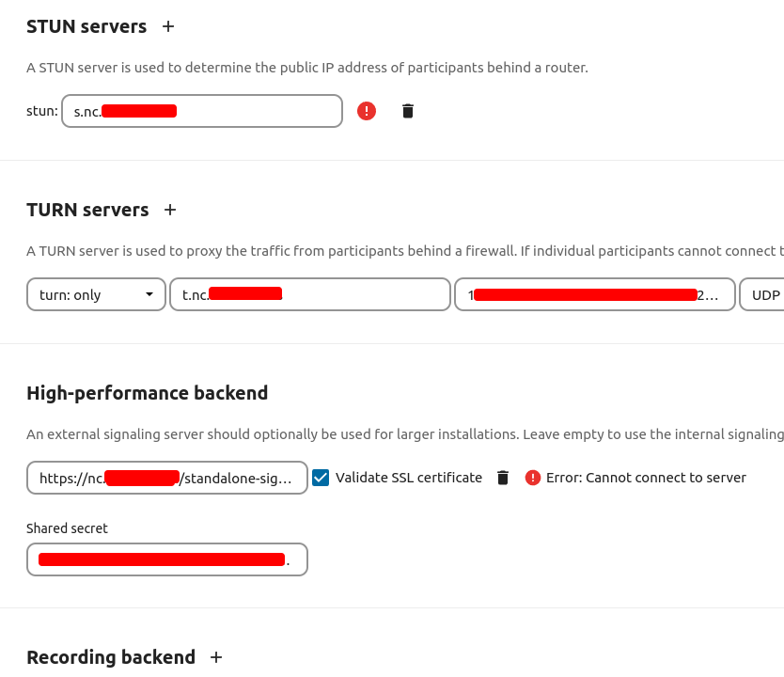Click the TURN server hostname field

pos(309,294)
